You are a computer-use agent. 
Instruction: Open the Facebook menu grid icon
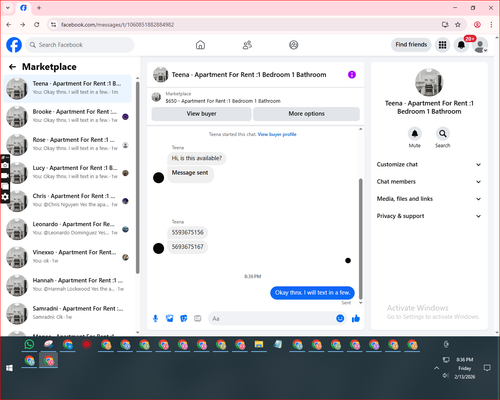(x=442, y=45)
